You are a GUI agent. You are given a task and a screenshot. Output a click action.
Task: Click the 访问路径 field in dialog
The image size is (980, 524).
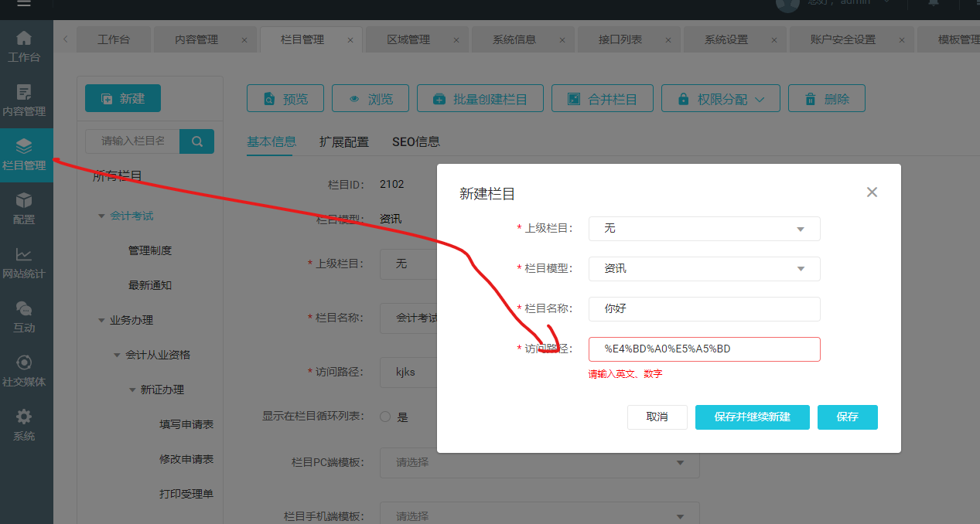coord(704,349)
